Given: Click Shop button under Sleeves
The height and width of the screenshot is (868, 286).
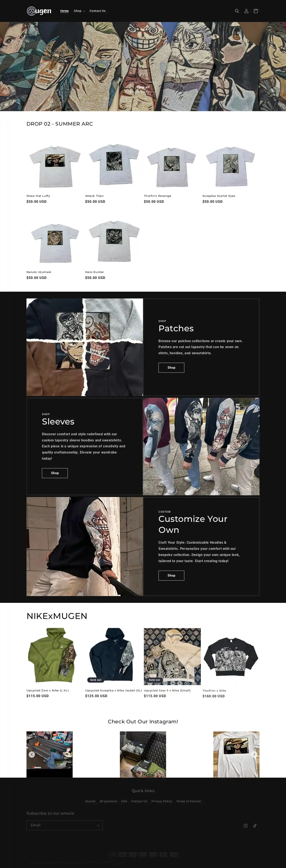Looking at the screenshot, I should point(55,473).
